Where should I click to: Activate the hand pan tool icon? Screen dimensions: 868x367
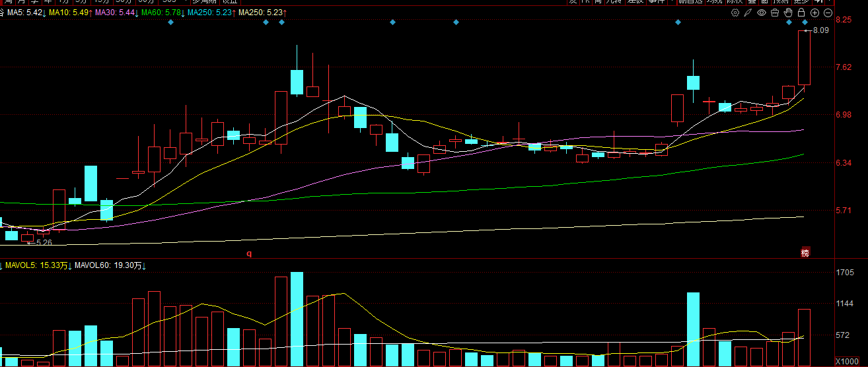[787, 13]
